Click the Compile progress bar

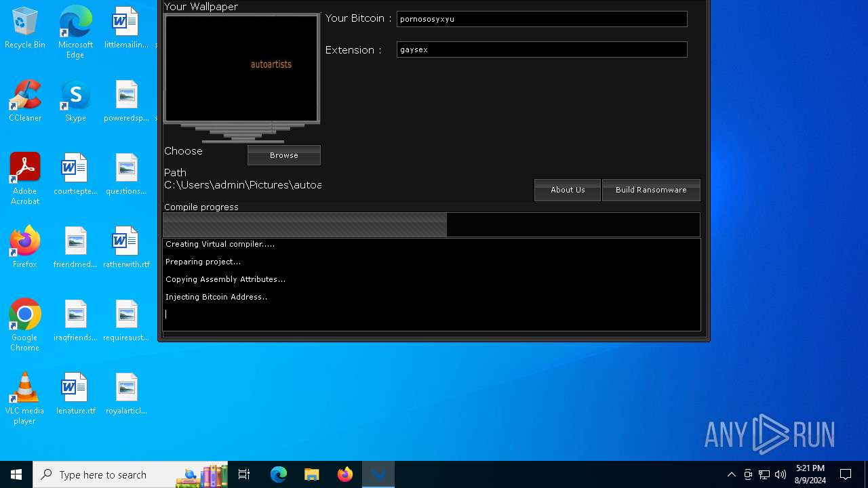[x=431, y=224]
